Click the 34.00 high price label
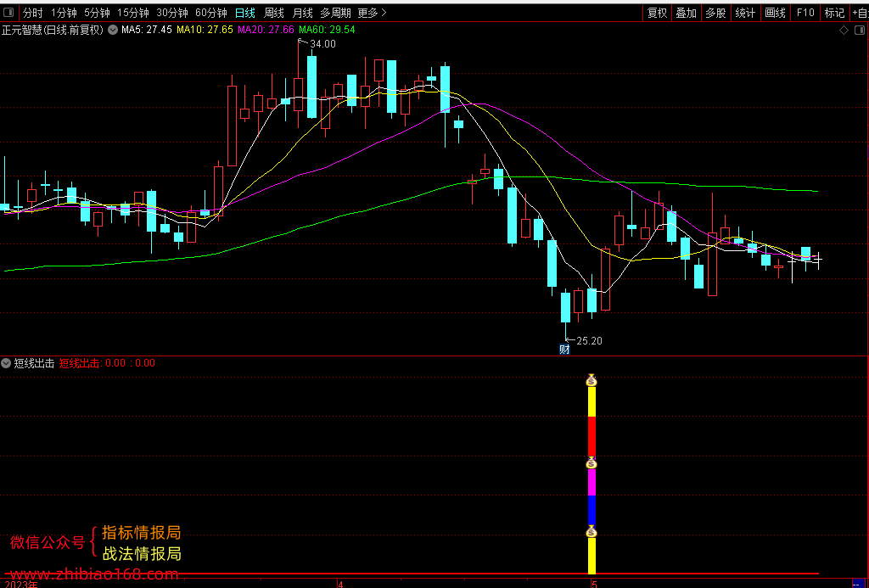This screenshot has width=869, height=588. tap(322, 44)
